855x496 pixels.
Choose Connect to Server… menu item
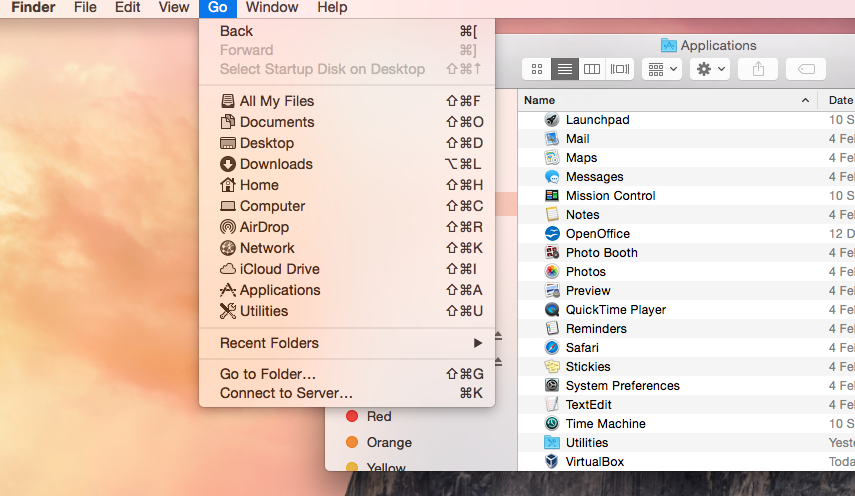click(347, 393)
